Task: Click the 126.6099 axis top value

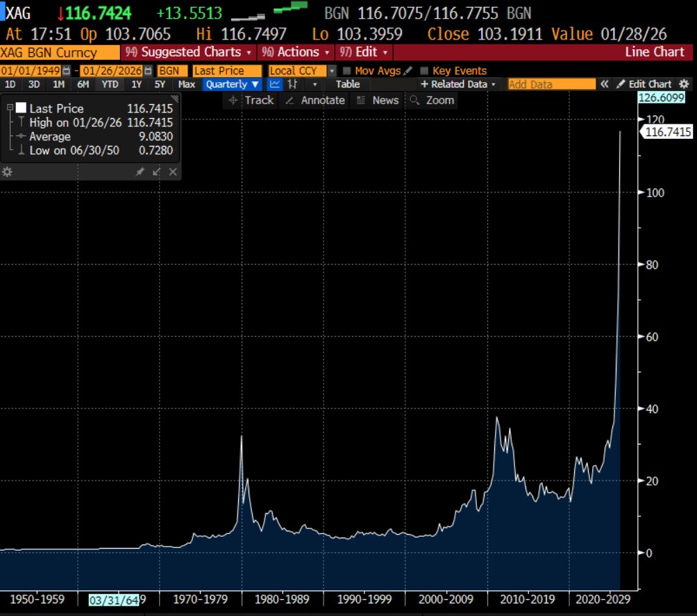Action: tap(661, 97)
